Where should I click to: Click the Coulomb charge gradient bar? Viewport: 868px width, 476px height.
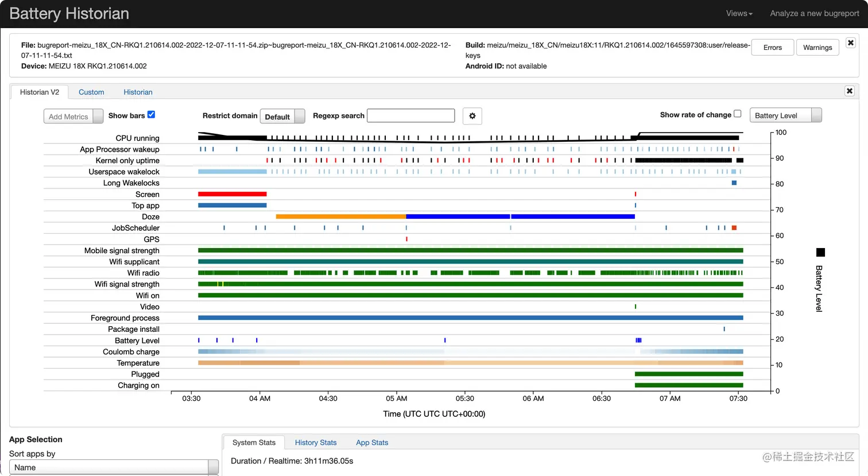pyautogui.click(x=471, y=351)
